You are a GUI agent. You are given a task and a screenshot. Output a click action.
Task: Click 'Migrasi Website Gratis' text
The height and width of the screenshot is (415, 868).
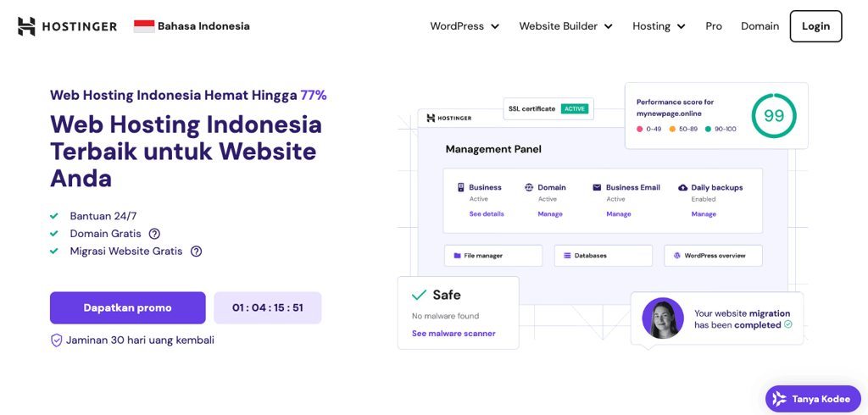[x=126, y=252]
